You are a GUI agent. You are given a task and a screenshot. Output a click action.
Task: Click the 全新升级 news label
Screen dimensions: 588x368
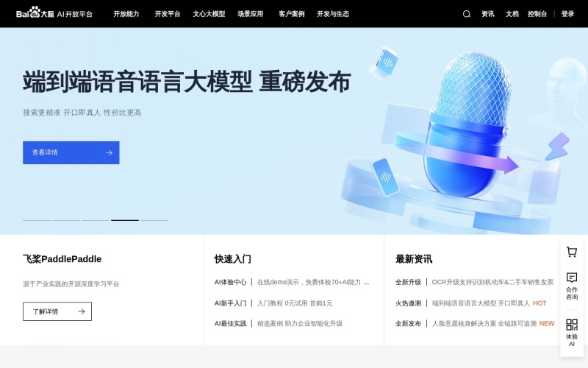(408, 282)
